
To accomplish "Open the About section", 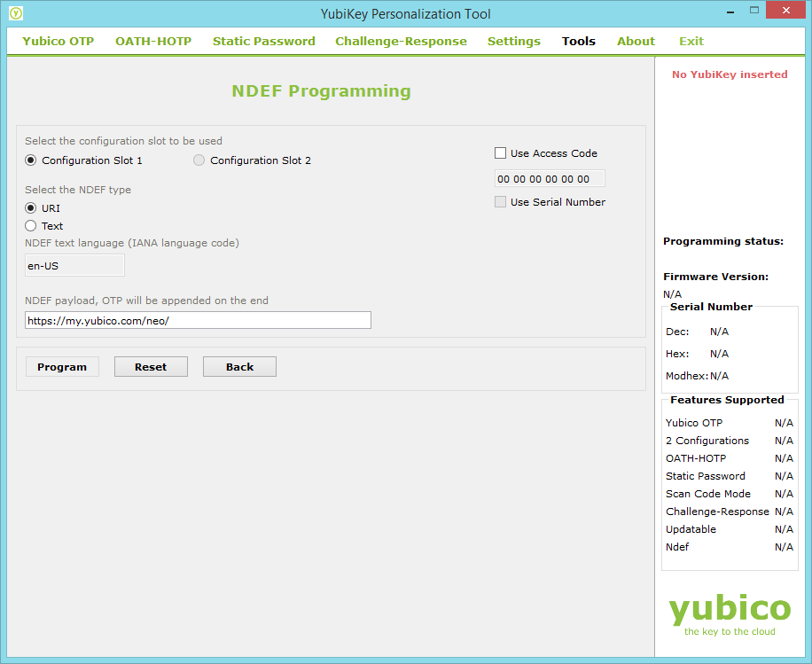I will click(x=636, y=41).
